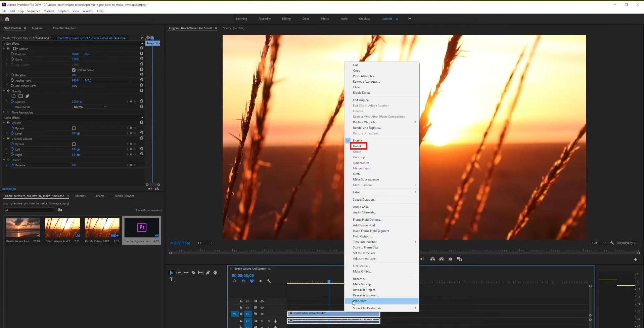Reset the Position parameter

pos(141,54)
